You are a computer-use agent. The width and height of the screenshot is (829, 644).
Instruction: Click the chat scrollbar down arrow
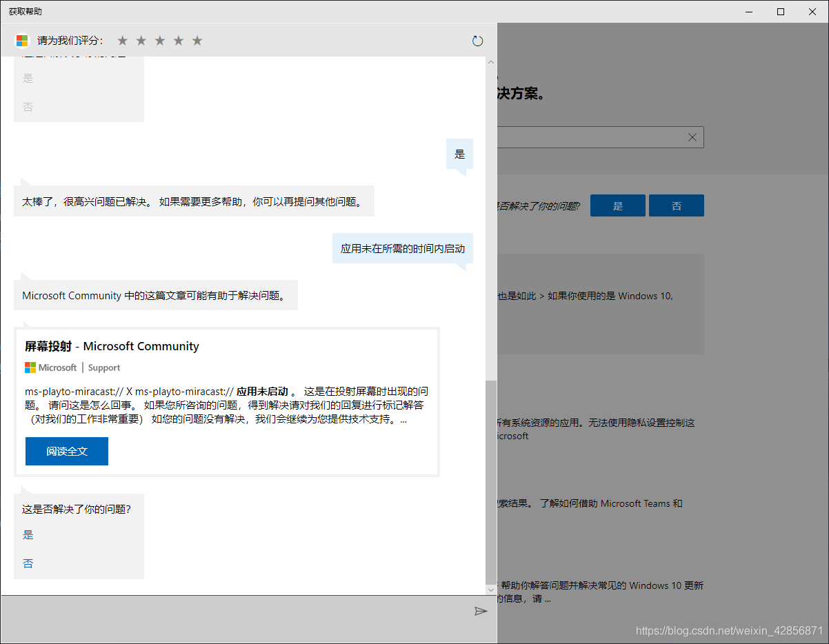tap(490, 590)
